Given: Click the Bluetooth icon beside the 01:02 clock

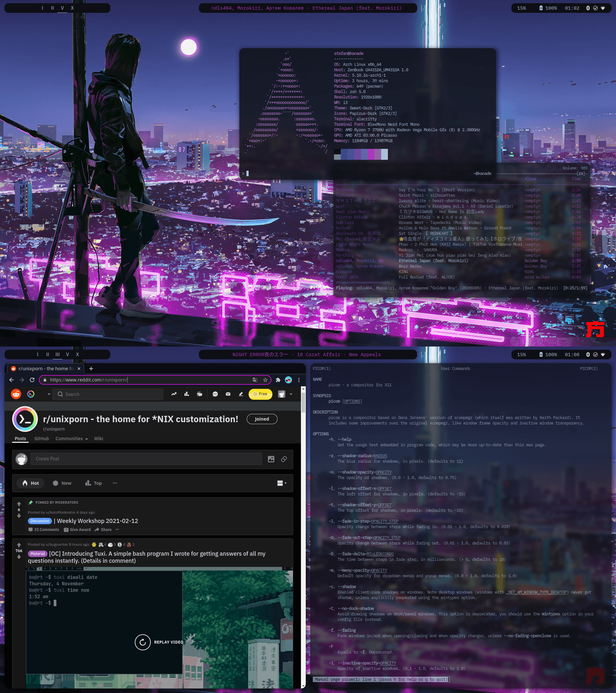Looking at the screenshot, I should [x=588, y=8].
